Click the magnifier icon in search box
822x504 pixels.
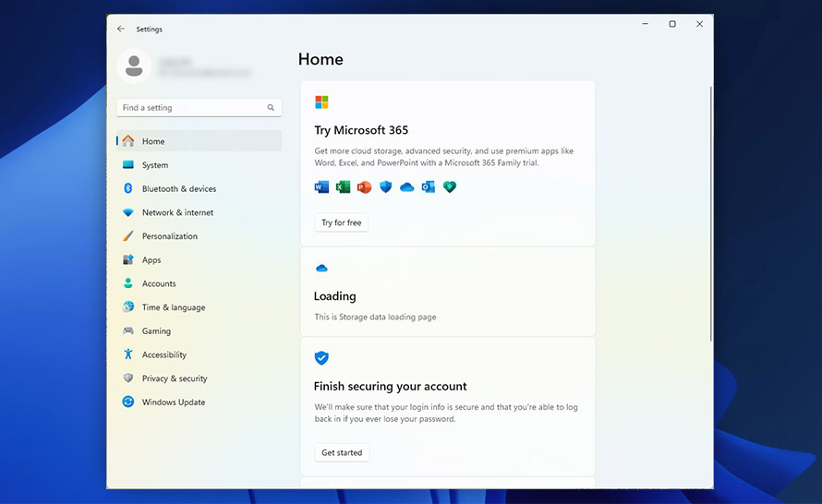click(x=271, y=107)
